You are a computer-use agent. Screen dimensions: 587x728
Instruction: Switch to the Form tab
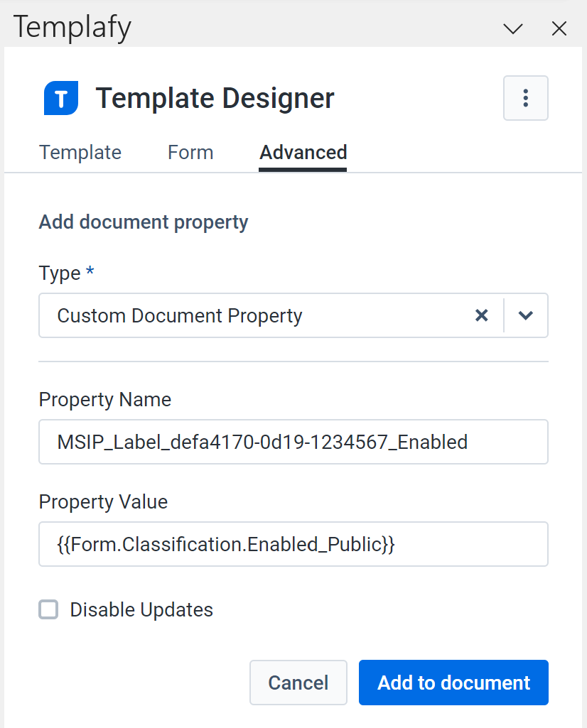point(190,152)
